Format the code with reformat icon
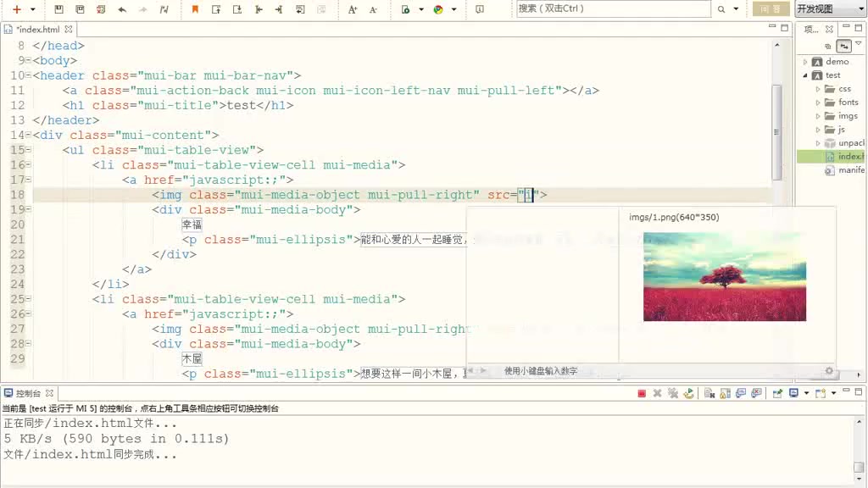 coord(164,10)
